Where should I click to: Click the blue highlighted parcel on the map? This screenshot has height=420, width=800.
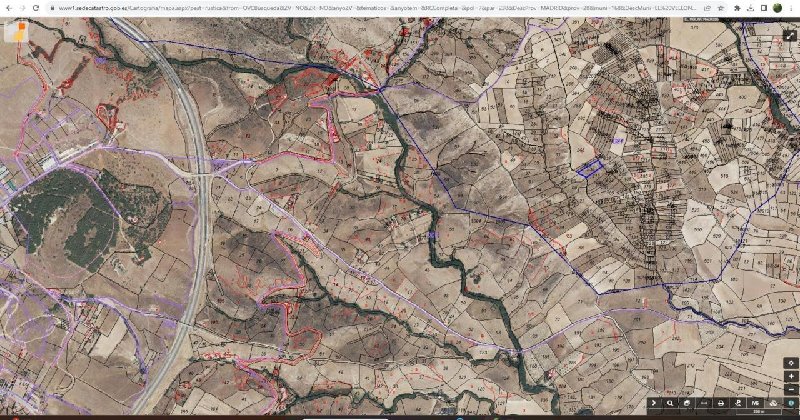pos(591,168)
